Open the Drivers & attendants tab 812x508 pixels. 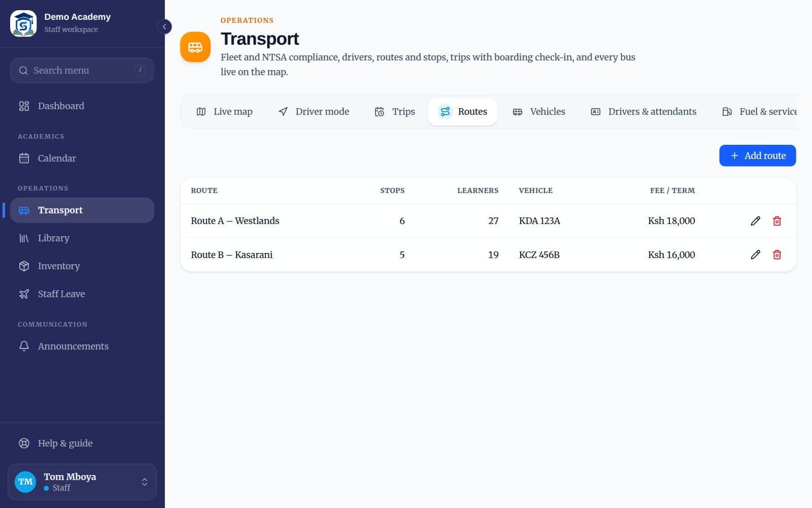click(644, 111)
